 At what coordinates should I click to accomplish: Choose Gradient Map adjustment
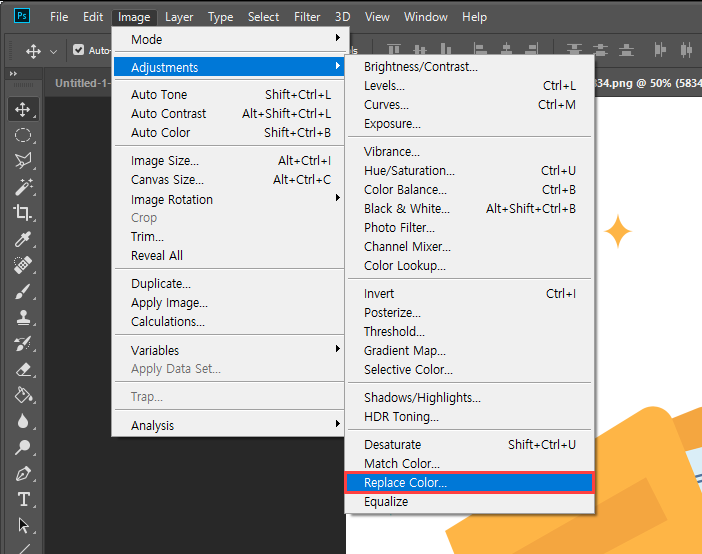click(x=469, y=351)
